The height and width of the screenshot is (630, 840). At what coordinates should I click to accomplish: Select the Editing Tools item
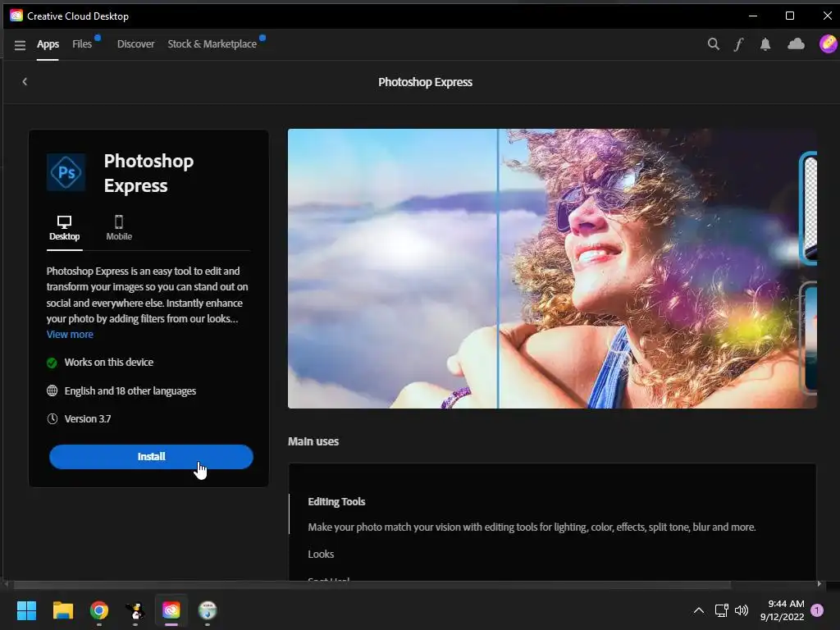(336, 501)
